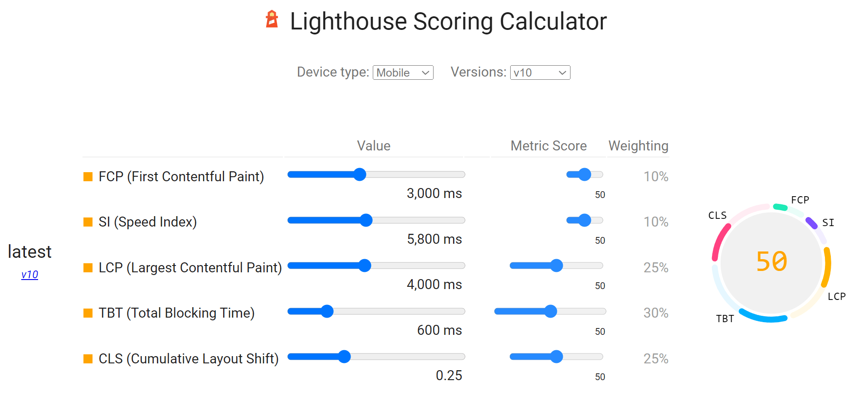Viewport: 868px width, 396px height.
Task: Click the v10 link under latest
Action: [x=29, y=275]
